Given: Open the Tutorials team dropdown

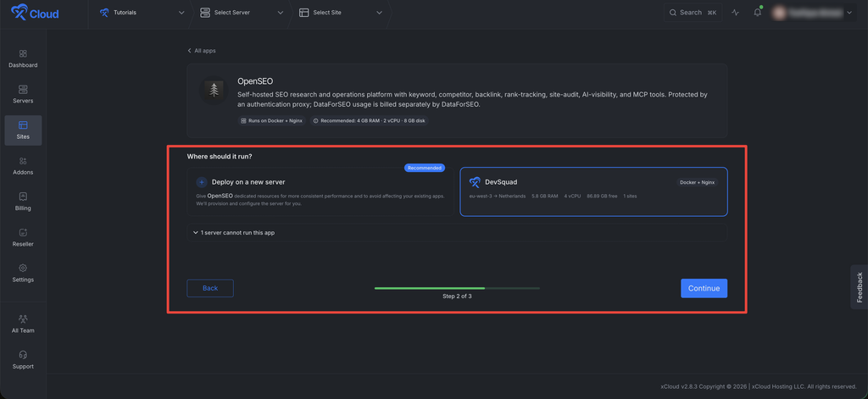Looking at the screenshot, I should pos(142,13).
